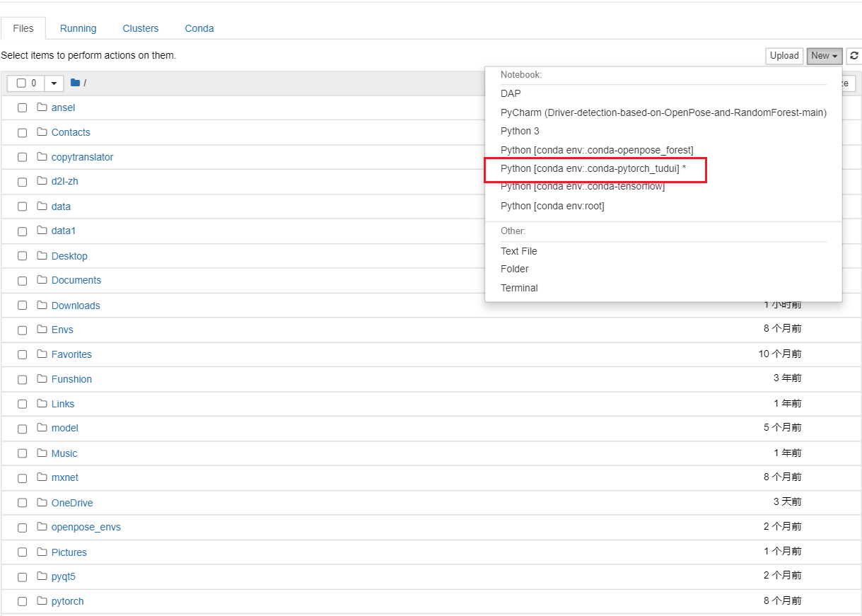862x616 pixels.
Task: Tick the checkbox for Contacts folder
Action: 23,132
